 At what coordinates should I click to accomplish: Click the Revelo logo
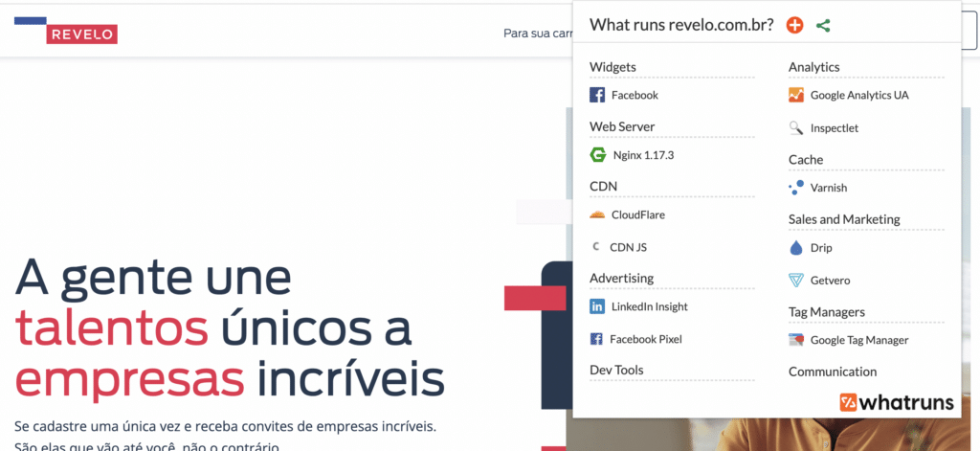point(66,30)
